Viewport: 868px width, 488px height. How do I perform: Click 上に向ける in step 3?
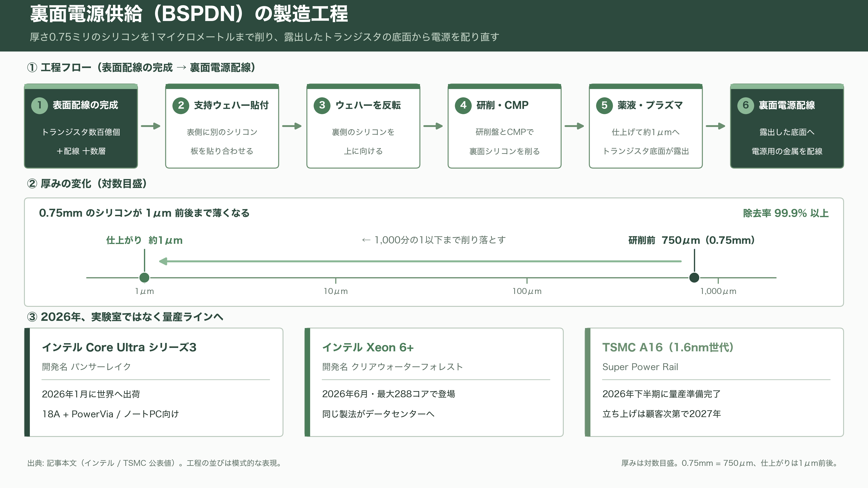coord(363,151)
